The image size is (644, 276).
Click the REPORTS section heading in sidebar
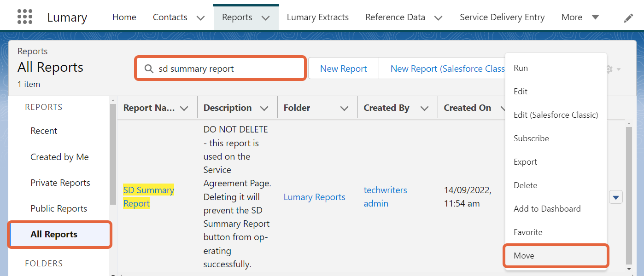tap(44, 107)
